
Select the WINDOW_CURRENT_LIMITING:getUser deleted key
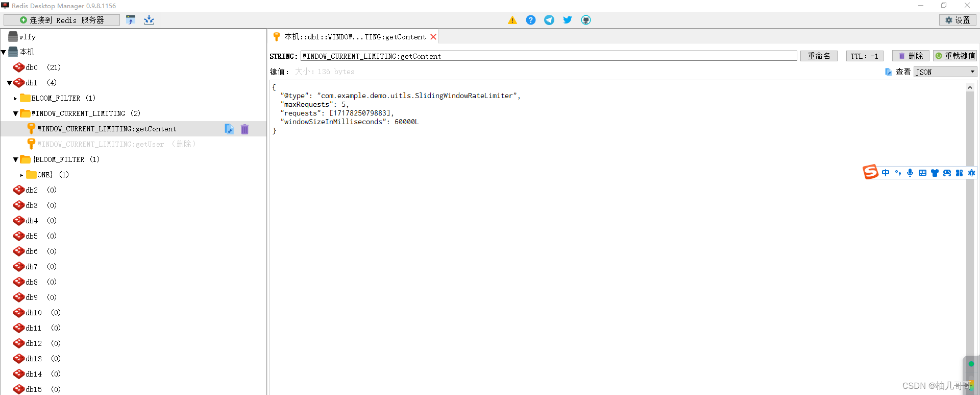(x=116, y=144)
